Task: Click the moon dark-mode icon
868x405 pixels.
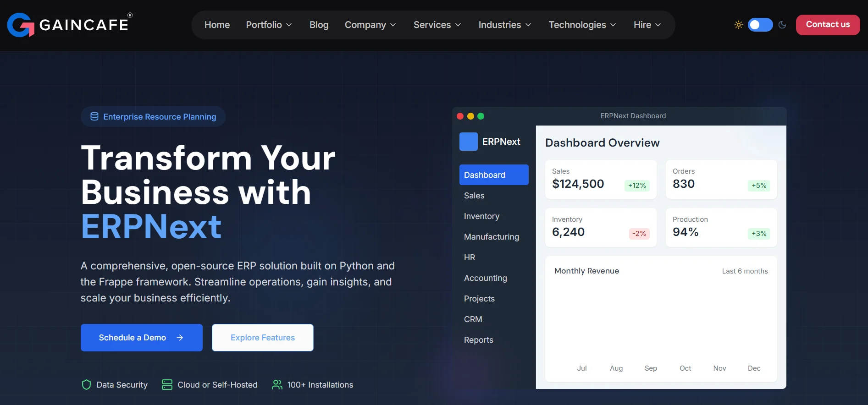Action: tap(782, 25)
